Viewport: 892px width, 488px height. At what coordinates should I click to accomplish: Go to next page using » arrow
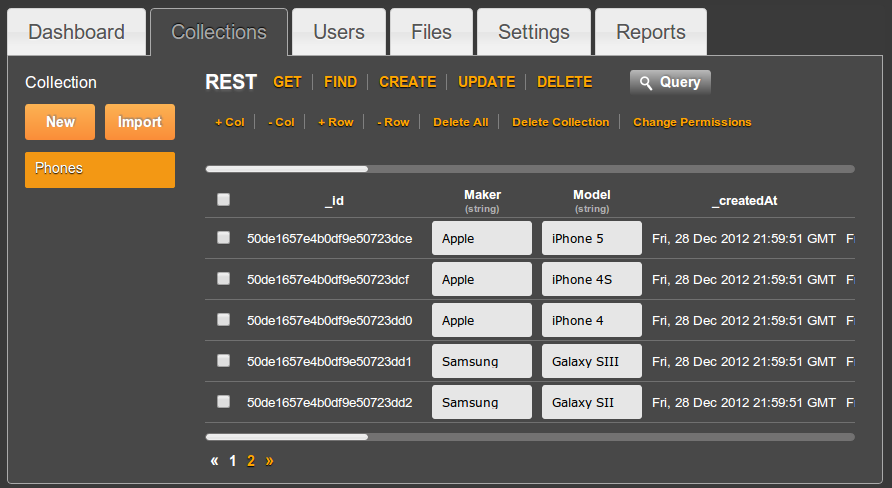pyautogui.click(x=269, y=461)
